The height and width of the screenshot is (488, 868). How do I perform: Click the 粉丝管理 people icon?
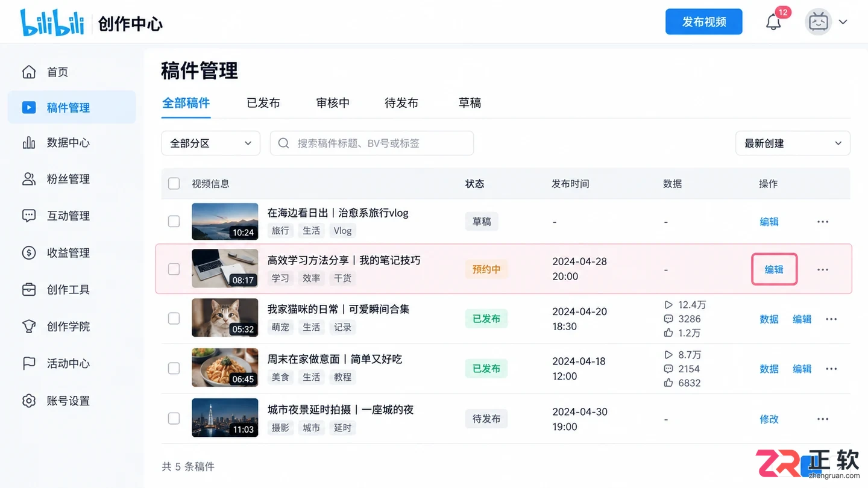click(29, 179)
